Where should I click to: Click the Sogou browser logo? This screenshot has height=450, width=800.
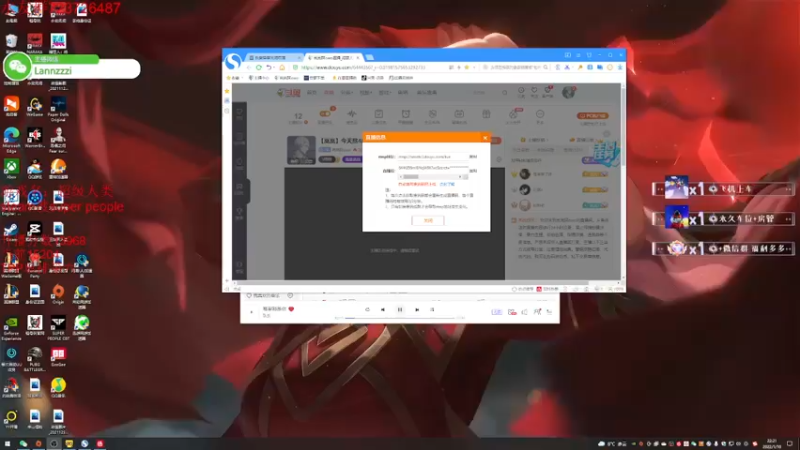tap(233, 61)
